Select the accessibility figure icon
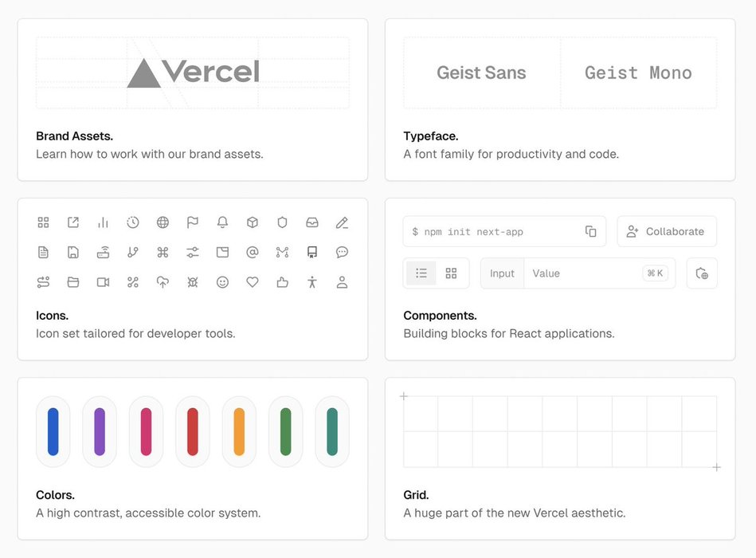The image size is (756, 558). click(312, 282)
